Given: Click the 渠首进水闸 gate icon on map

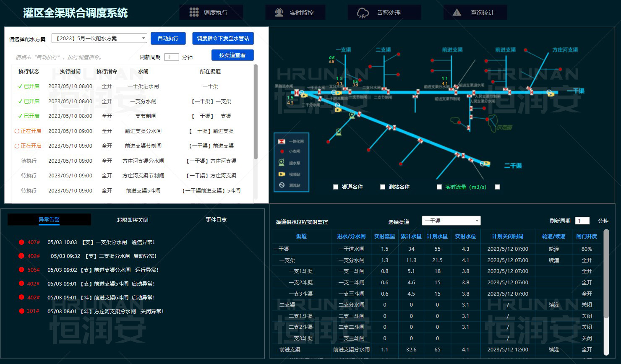Looking at the screenshot, I should click(297, 93).
